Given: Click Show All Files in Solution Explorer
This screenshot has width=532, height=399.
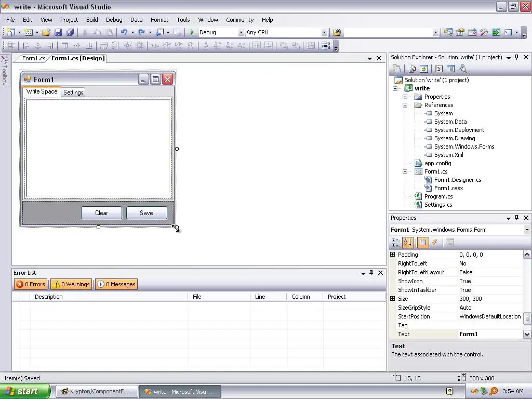Looking at the screenshot, I should click(412, 69).
